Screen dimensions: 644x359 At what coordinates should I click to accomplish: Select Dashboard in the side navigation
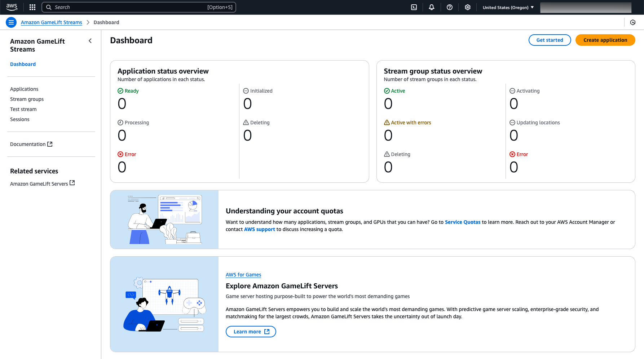coord(23,64)
